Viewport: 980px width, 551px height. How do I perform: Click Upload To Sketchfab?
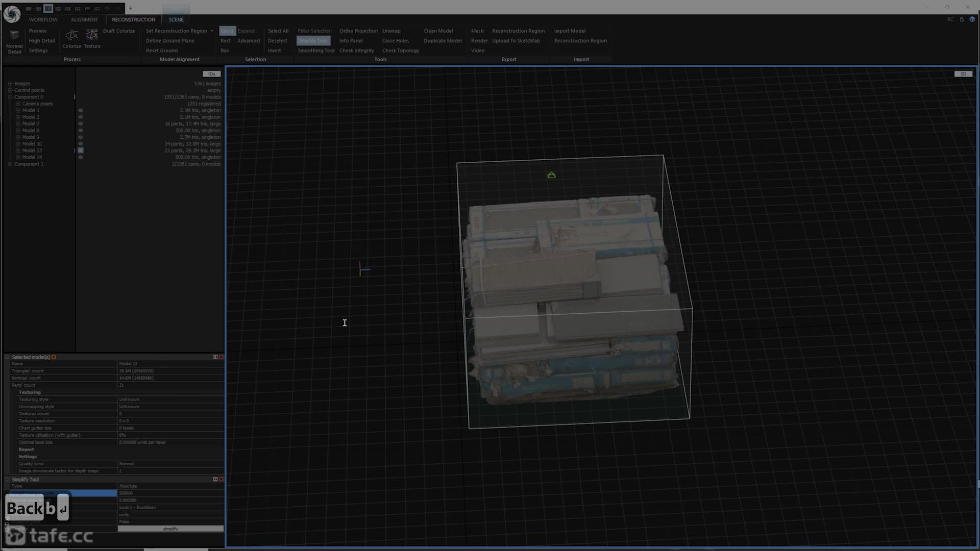click(x=516, y=41)
